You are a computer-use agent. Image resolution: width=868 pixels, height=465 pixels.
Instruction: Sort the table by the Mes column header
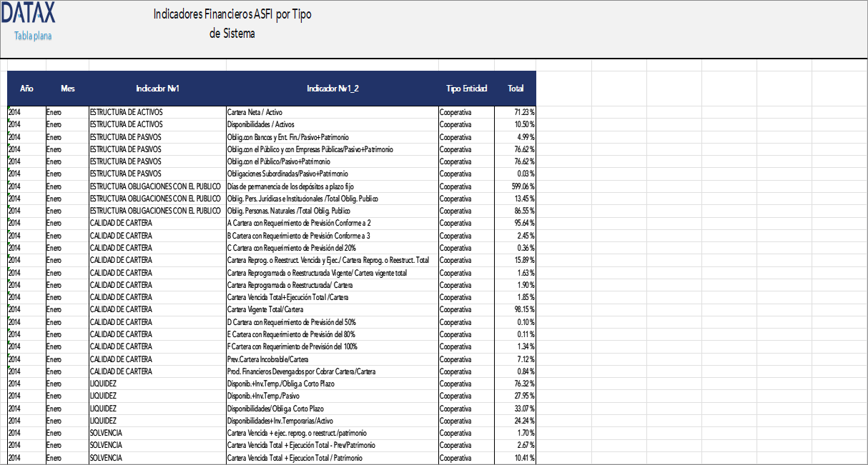(68, 89)
